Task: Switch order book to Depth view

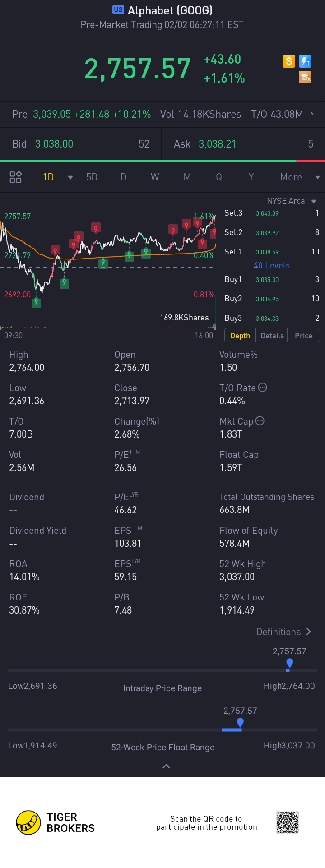Action: click(240, 336)
